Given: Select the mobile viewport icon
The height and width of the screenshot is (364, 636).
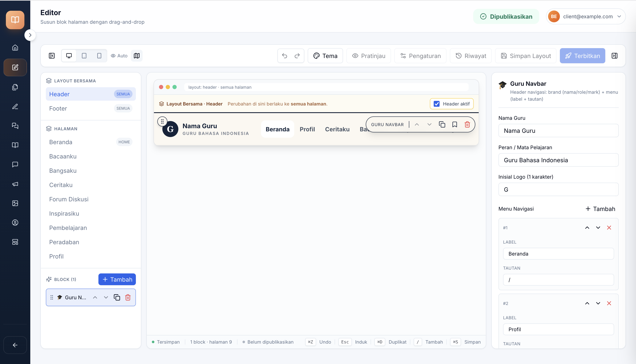Looking at the screenshot, I should (x=99, y=56).
